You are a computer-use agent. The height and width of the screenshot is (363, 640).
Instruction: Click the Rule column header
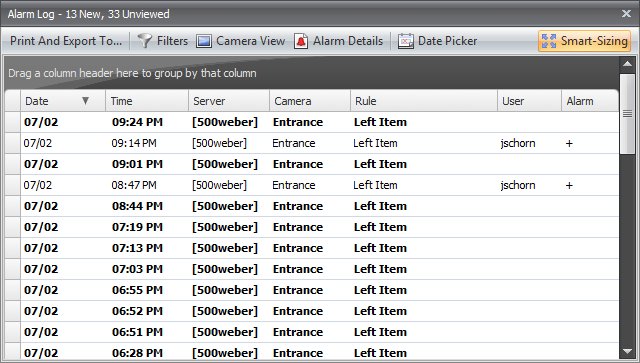pos(424,101)
